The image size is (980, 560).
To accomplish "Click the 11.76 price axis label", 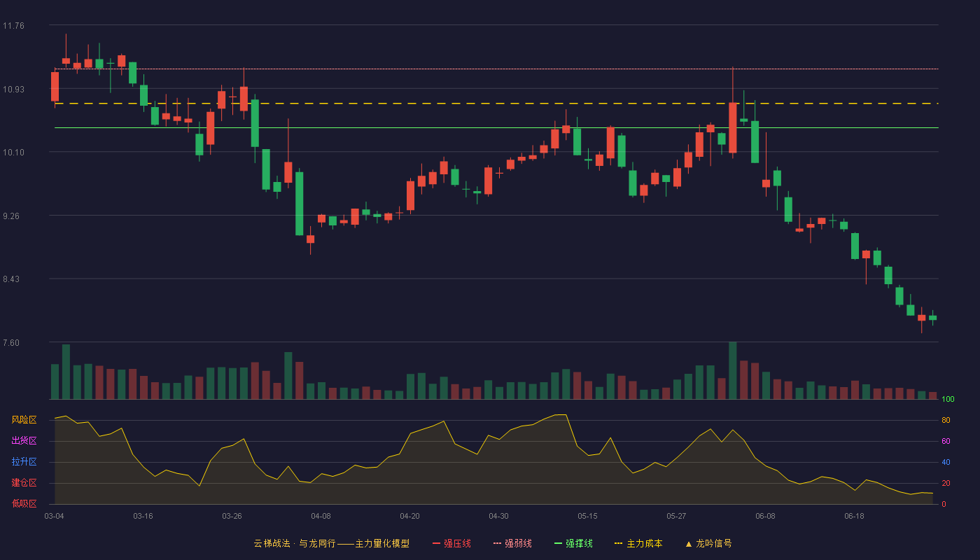I will point(13,26).
